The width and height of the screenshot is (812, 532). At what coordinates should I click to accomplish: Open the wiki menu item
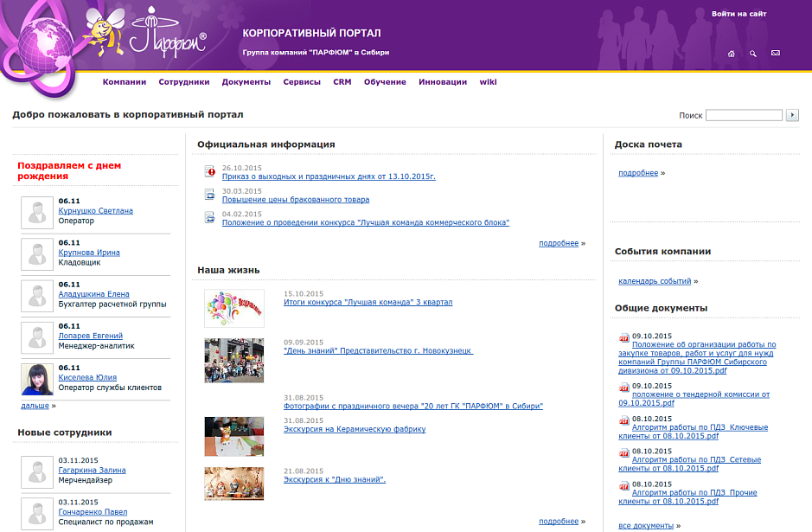(x=488, y=82)
